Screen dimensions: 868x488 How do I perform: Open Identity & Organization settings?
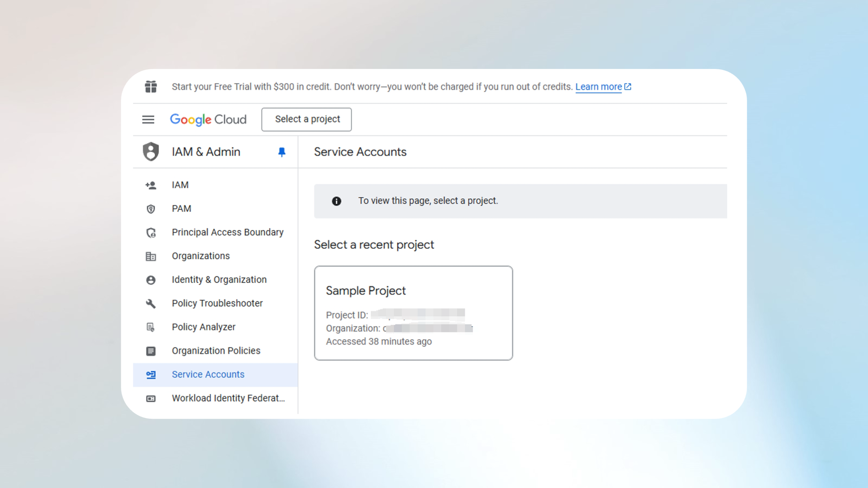click(219, 279)
